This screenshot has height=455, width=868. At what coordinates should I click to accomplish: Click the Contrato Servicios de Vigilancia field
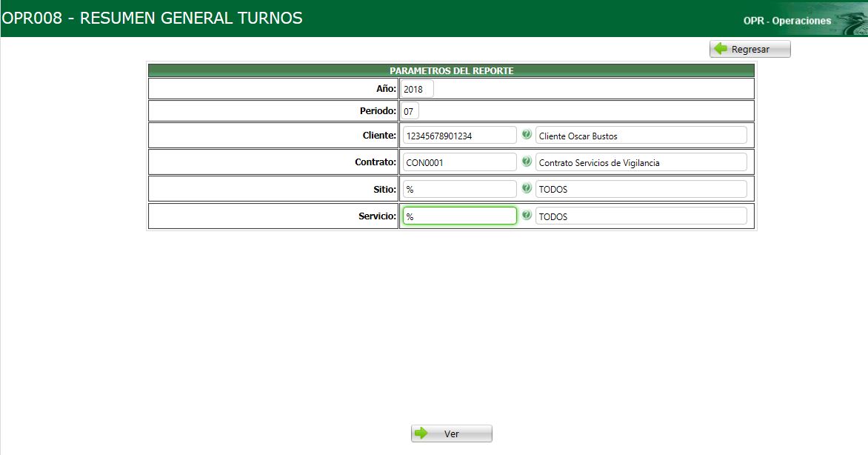tap(641, 161)
